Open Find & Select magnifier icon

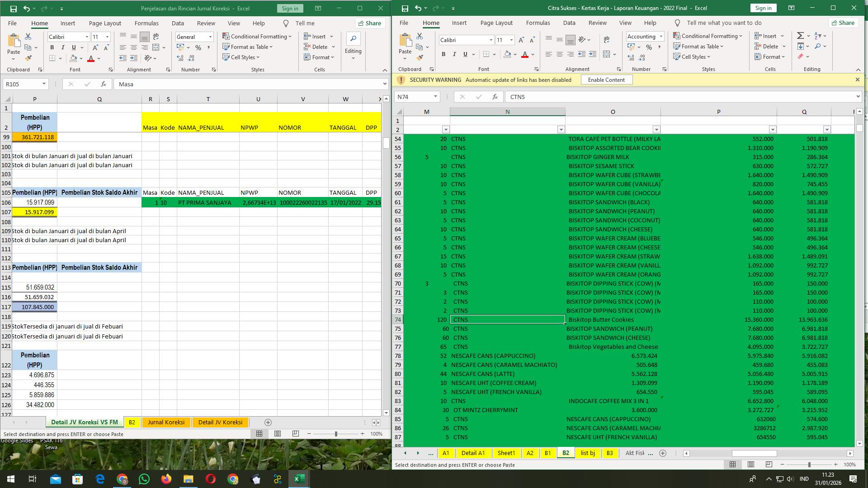pos(818,46)
